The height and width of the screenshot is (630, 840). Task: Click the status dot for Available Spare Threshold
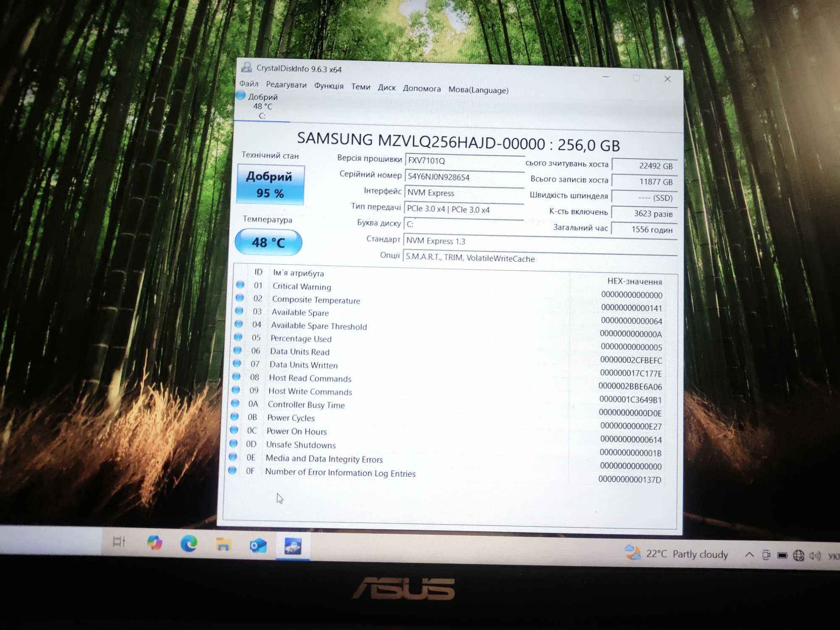pyautogui.click(x=239, y=324)
